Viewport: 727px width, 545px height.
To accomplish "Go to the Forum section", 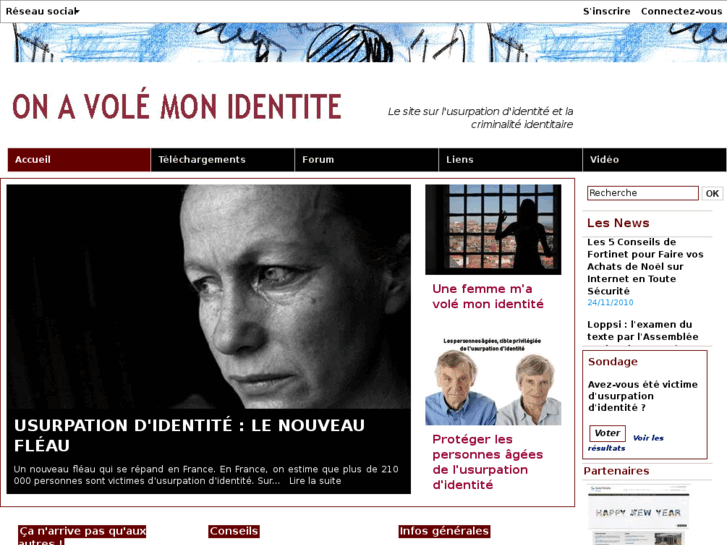I will (x=367, y=160).
